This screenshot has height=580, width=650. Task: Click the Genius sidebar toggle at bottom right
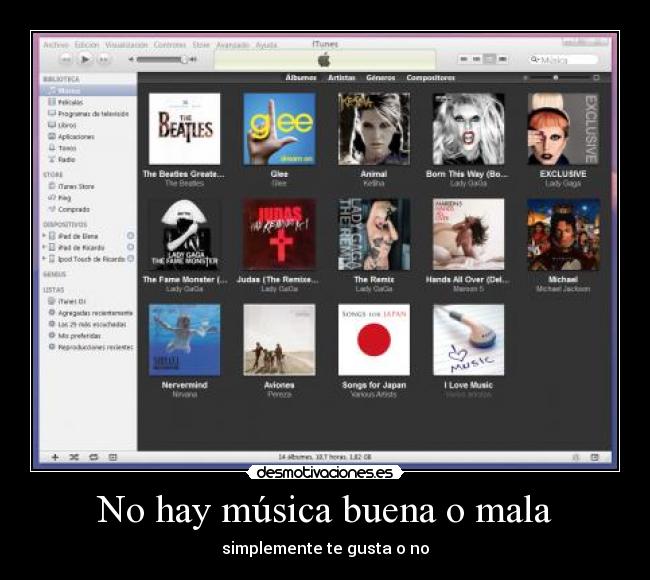click(x=595, y=457)
